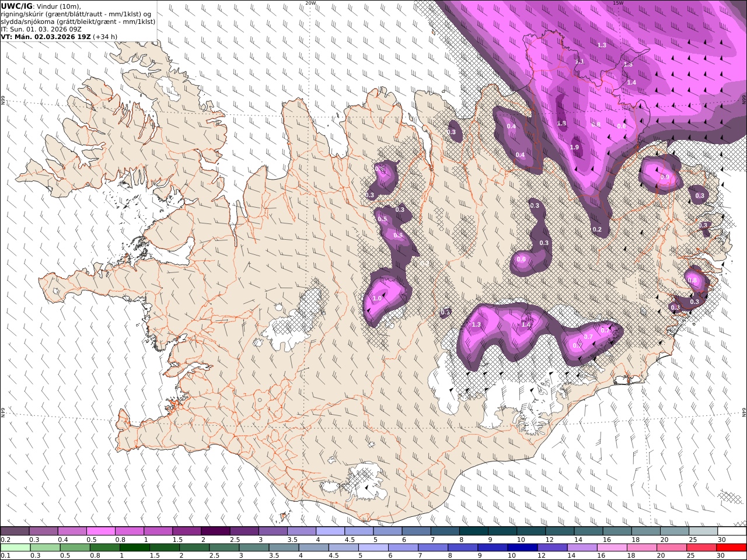
Task: Click the bright red swatch labeled 30
Action: point(731,548)
